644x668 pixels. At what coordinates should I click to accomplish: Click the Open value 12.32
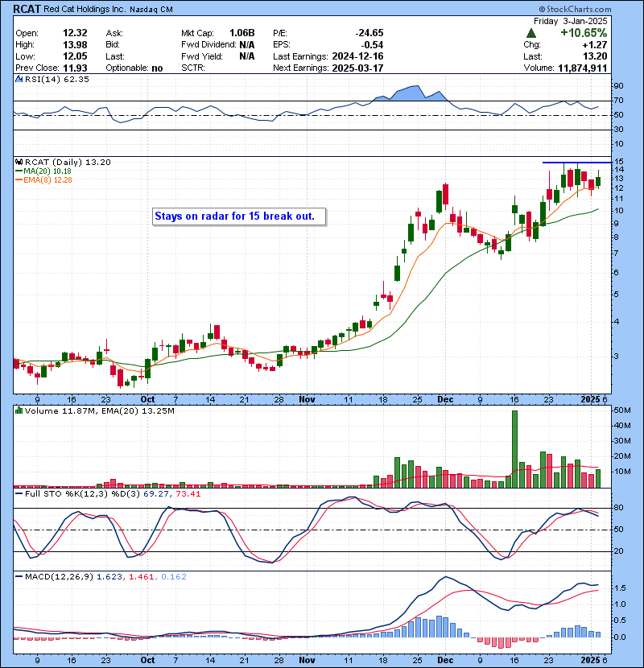click(x=75, y=33)
